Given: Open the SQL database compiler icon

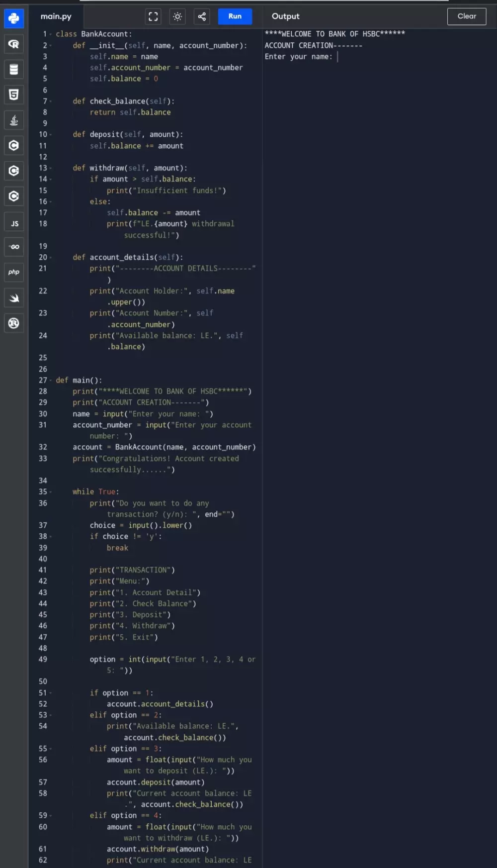Looking at the screenshot, I should coord(14,69).
